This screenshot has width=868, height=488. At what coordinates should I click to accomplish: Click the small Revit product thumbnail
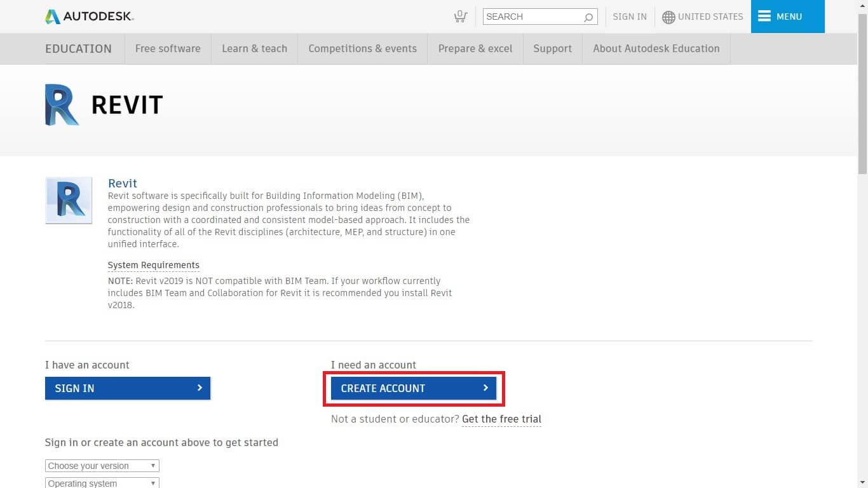[x=69, y=200]
